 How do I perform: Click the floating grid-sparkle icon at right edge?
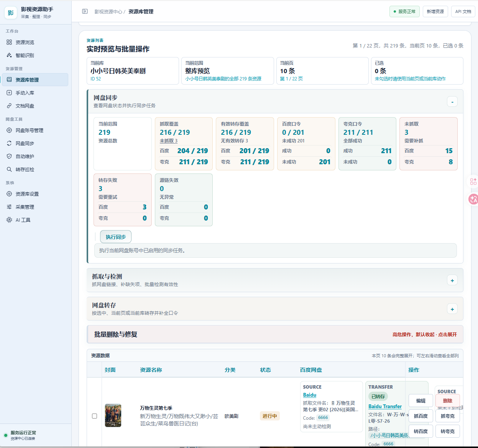pos(473,181)
